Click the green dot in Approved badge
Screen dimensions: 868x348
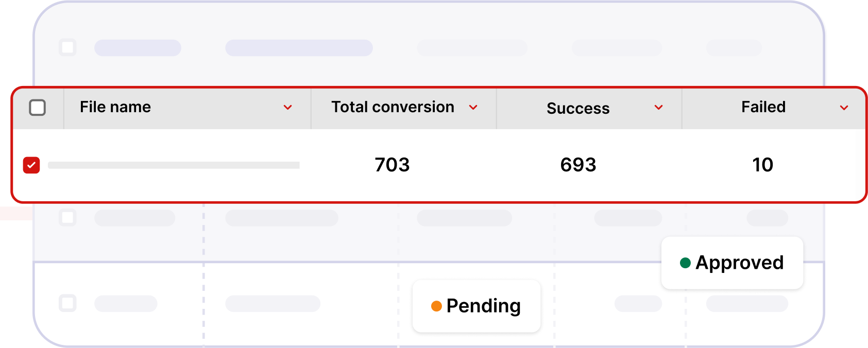point(685,263)
